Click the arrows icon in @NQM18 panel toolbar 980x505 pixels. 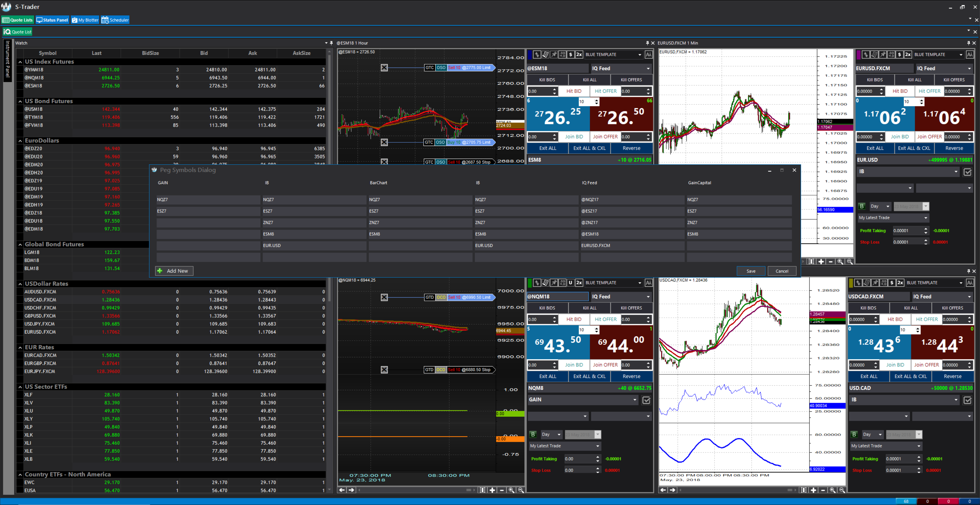[x=537, y=282]
